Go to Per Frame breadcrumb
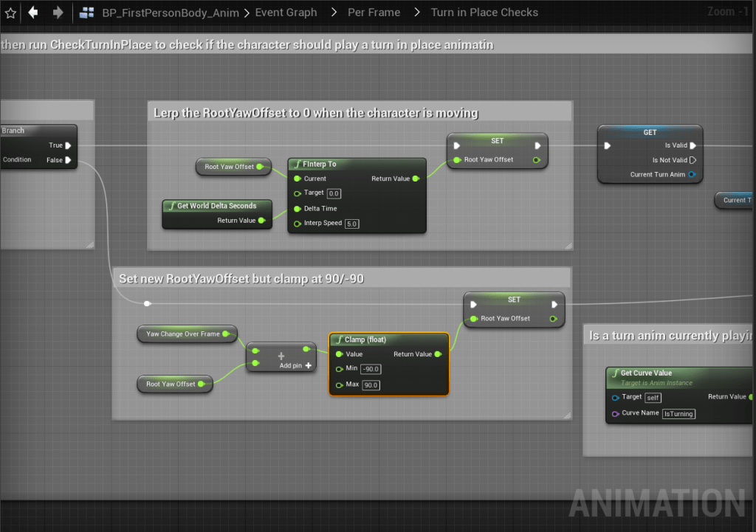The width and height of the screenshot is (756, 532). 374,13
